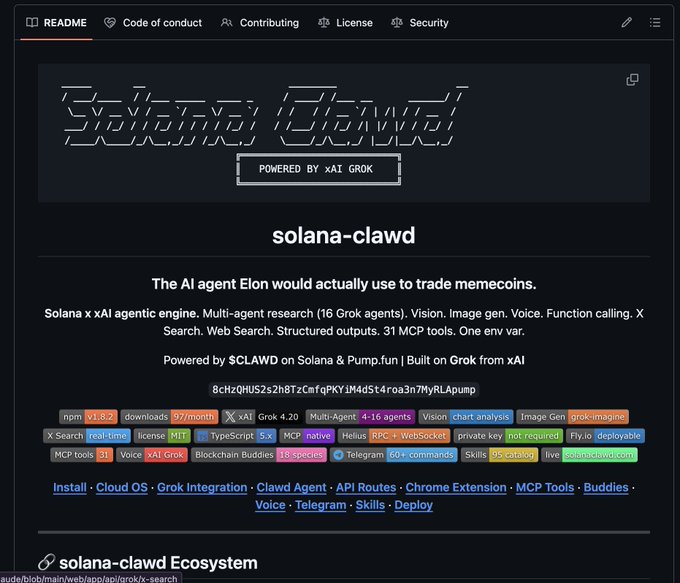Follow the Cloud OS link

click(x=122, y=488)
